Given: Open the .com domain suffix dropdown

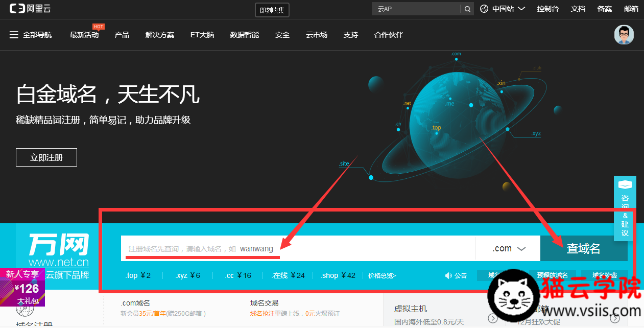Looking at the screenshot, I should coord(508,248).
